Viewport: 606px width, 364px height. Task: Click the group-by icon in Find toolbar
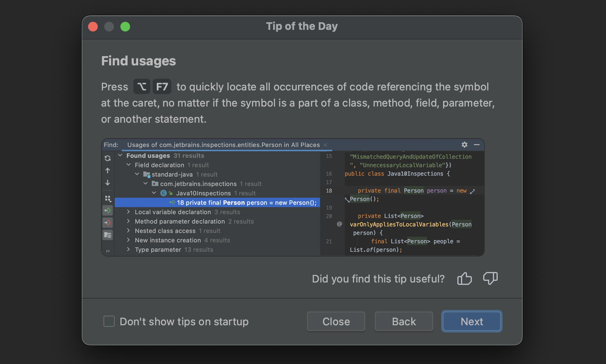tap(107, 199)
